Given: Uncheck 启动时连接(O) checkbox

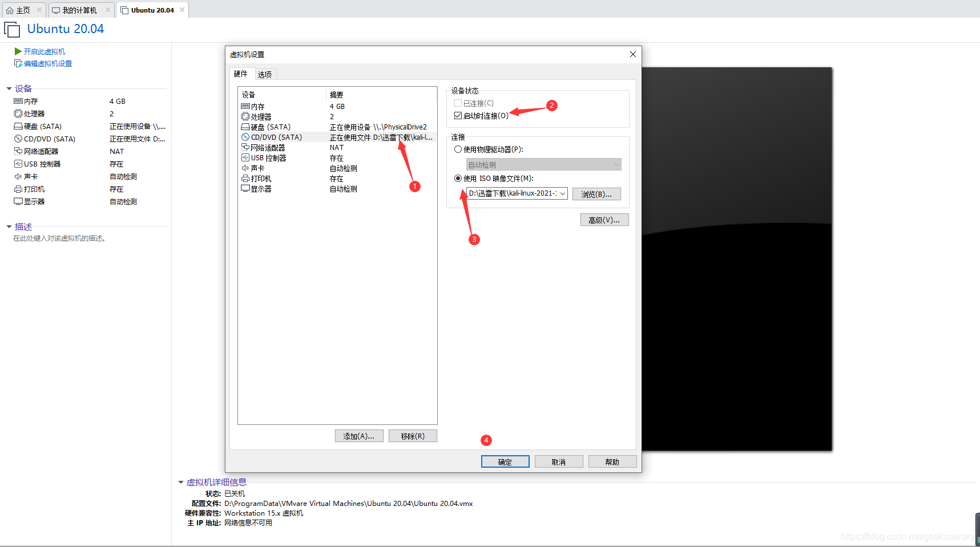Looking at the screenshot, I should click(x=458, y=116).
